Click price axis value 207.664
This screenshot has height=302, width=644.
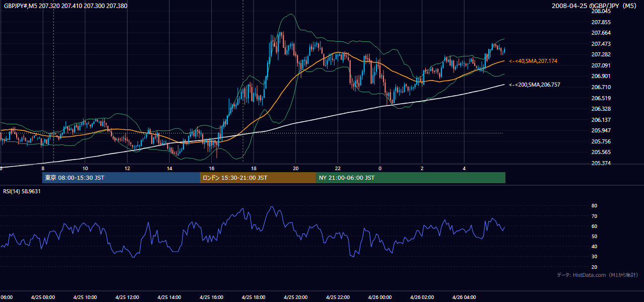[x=601, y=33]
